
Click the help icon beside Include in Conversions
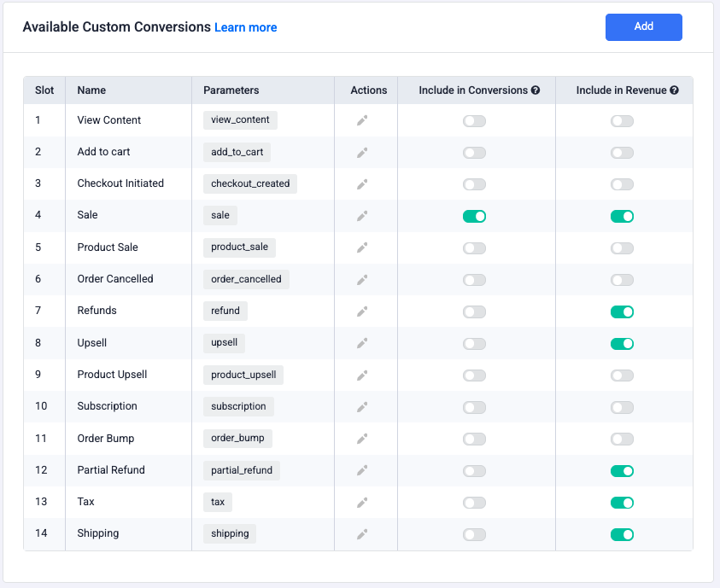click(x=536, y=90)
